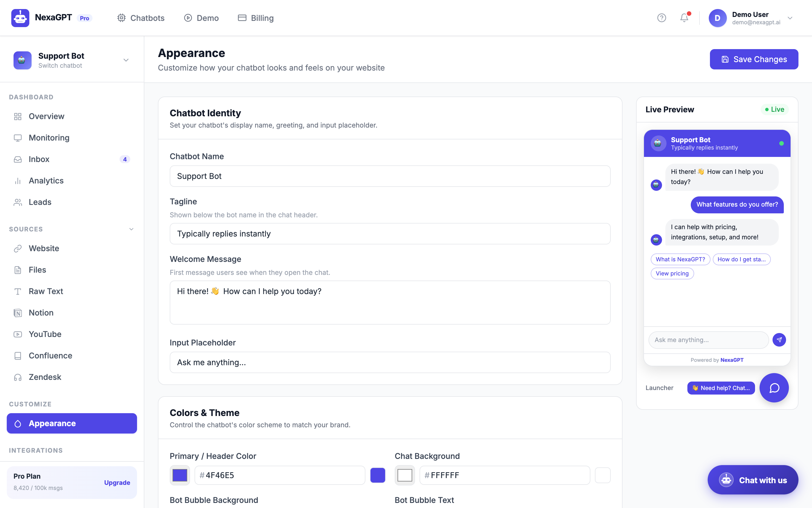Open the Billing tab in top navigation
The width and height of the screenshot is (812, 508).
coord(256,18)
